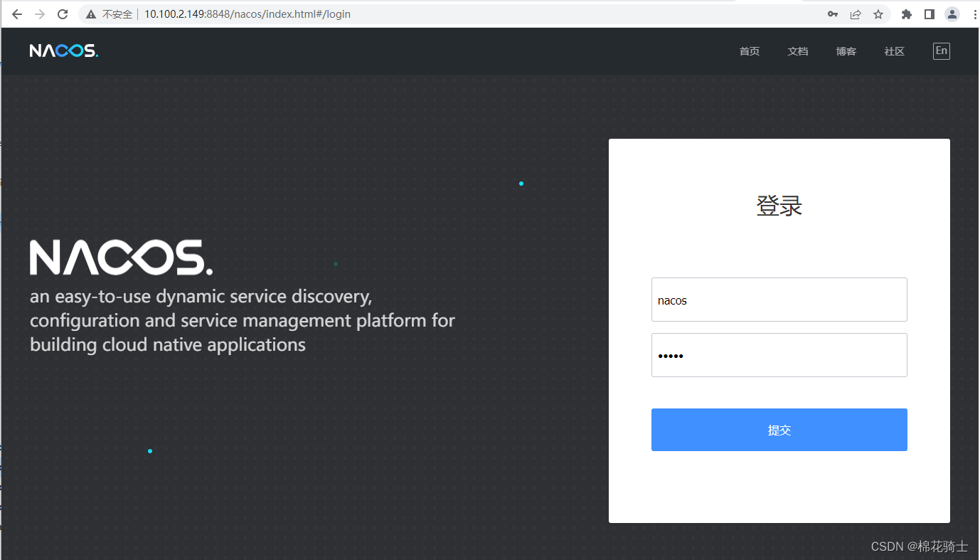Open the 博客 navigation item
Viewport: 980px width, 560px height.
point(846,51)
